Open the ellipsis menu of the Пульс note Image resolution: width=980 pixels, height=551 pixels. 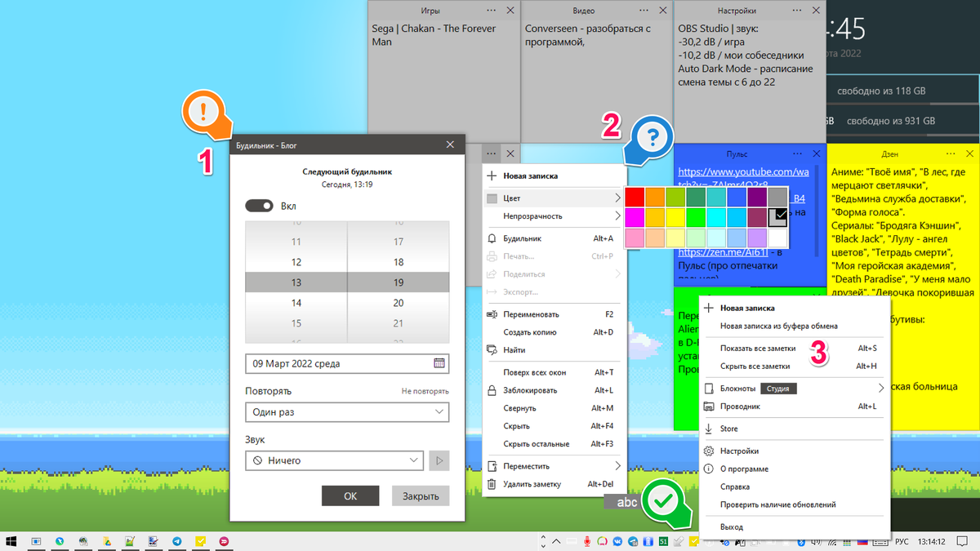click(797, 153)
